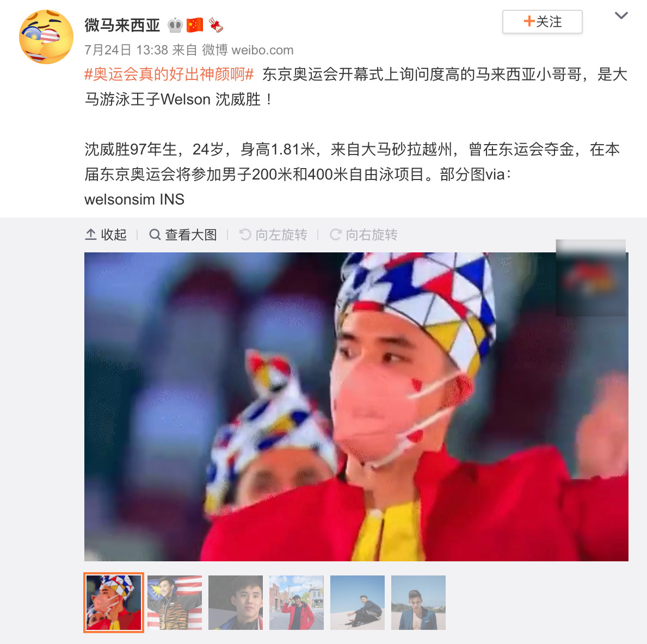The width and height of the screenshot is (647, 644).
Task: Select the first thumbnail with patterned headwear
Action: tap(114, 602)
